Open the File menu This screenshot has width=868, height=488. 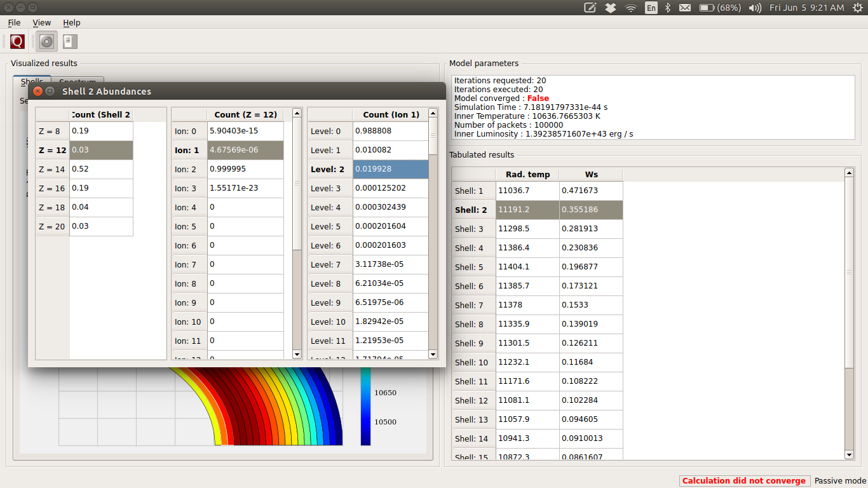(14, 23)
